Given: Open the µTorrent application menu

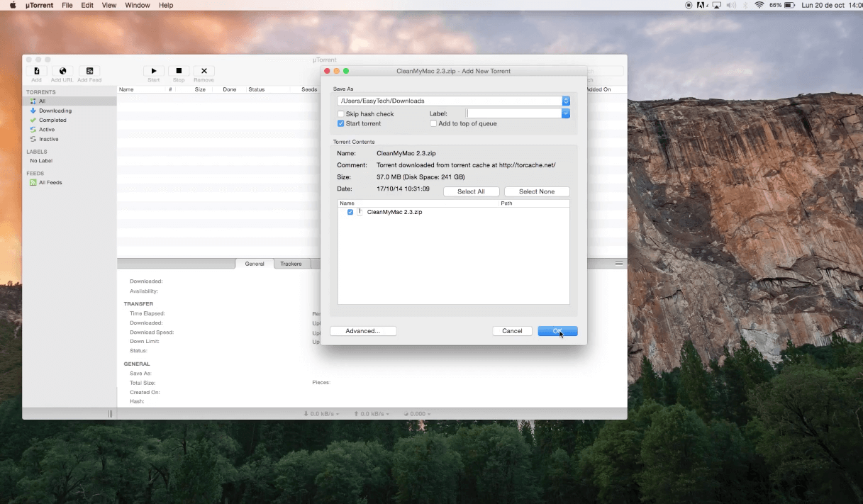Looking at the screenshot, I should click(39, 5).
